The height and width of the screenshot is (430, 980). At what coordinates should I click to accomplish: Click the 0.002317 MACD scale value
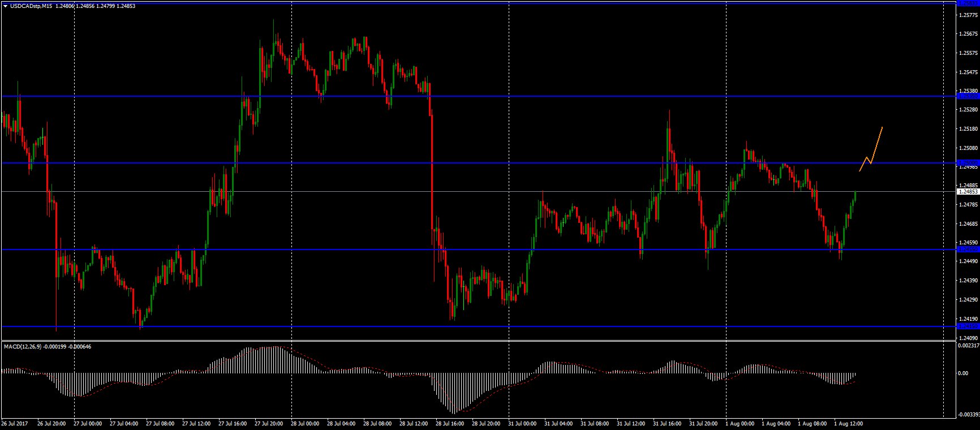[x=968, y=345]
